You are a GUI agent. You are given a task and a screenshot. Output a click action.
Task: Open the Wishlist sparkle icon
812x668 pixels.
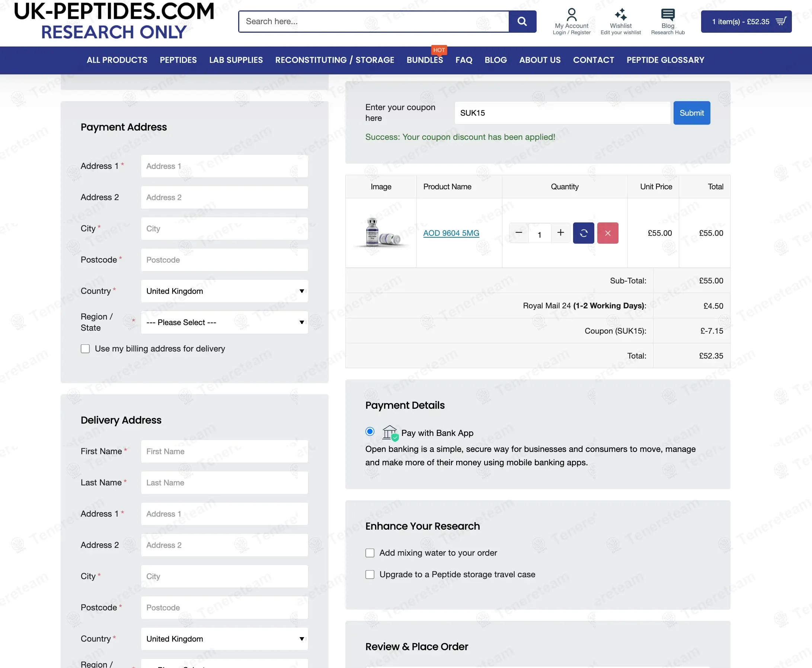point(620,15)
